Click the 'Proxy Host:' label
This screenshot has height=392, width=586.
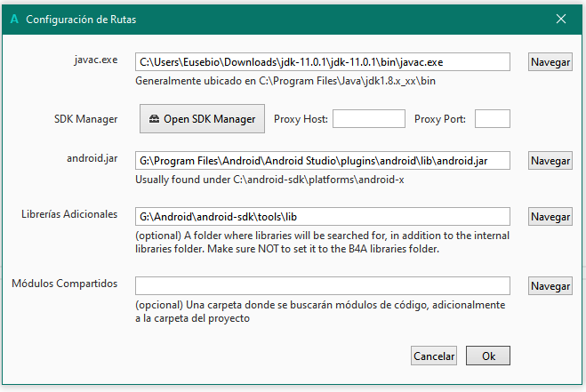tap(301, 119)
